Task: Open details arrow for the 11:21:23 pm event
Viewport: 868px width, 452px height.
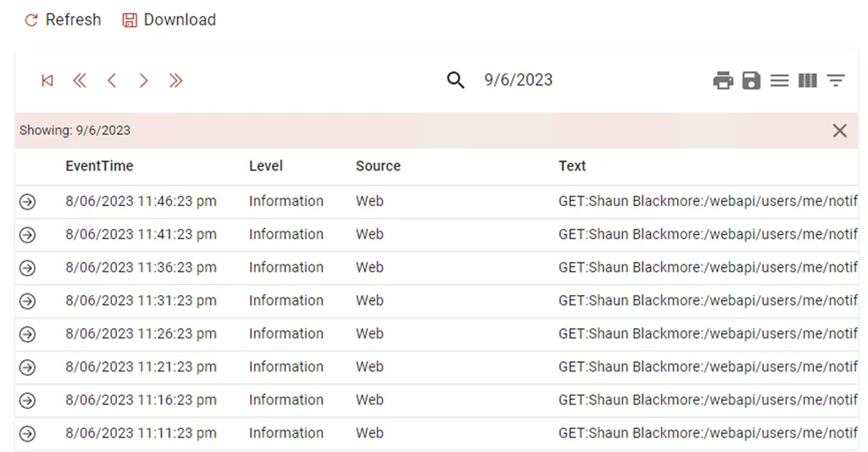Action: [x=28, y=367]
